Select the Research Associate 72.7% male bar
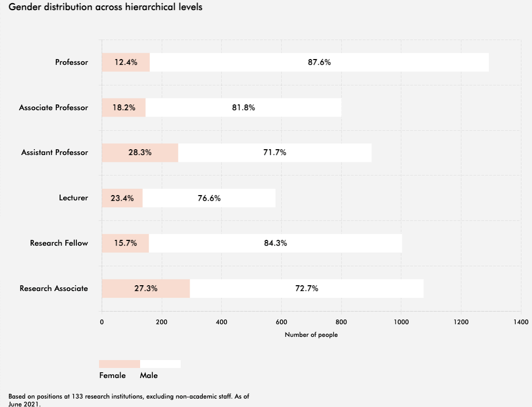Screen dimensions: 532x407 (x=307, y=288)
